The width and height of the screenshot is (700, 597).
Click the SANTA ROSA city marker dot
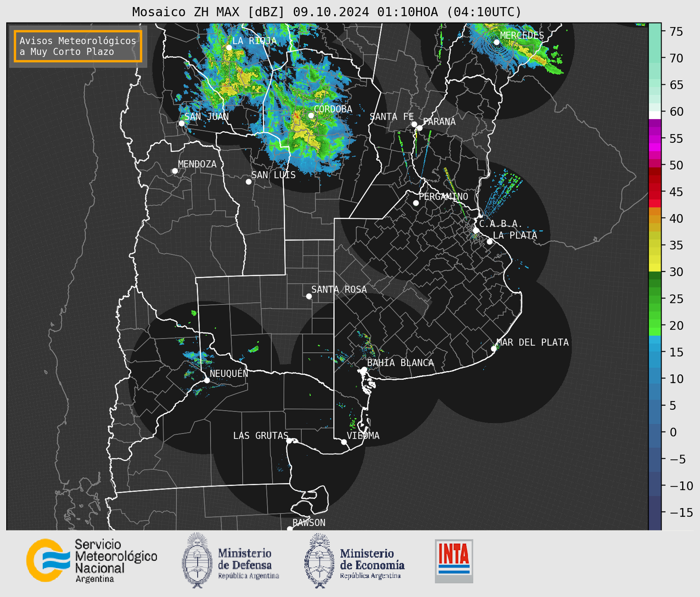[x=309, y=296]
